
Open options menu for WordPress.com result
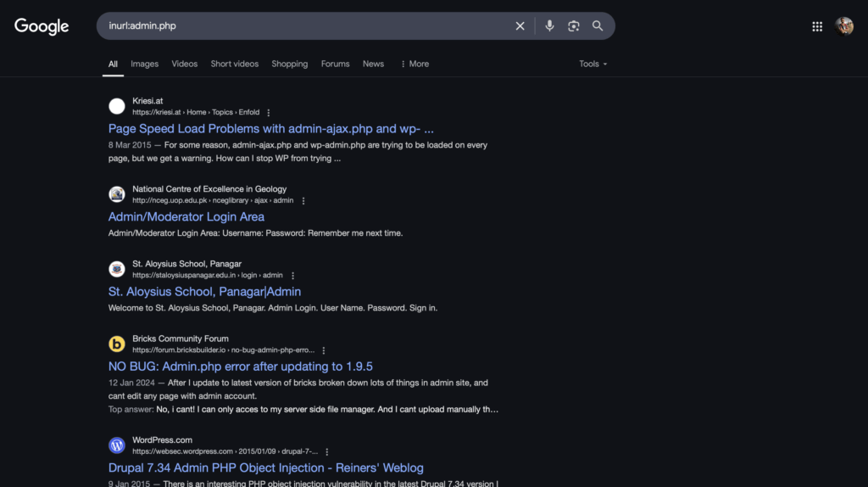(x=327, y=451)
